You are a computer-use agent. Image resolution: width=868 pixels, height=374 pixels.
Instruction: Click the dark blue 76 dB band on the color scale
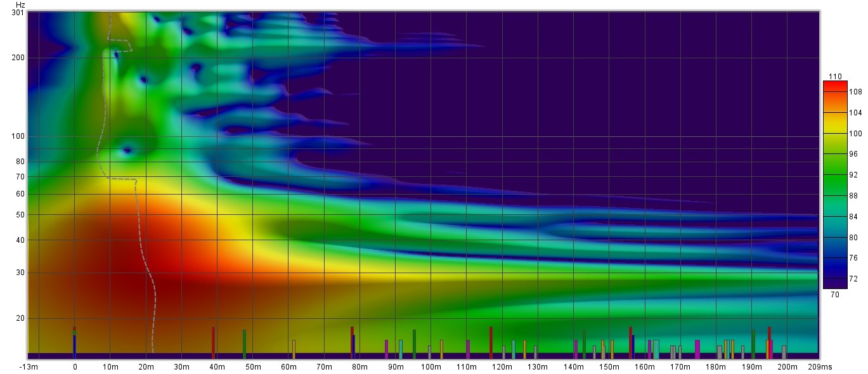coord(834,258)
